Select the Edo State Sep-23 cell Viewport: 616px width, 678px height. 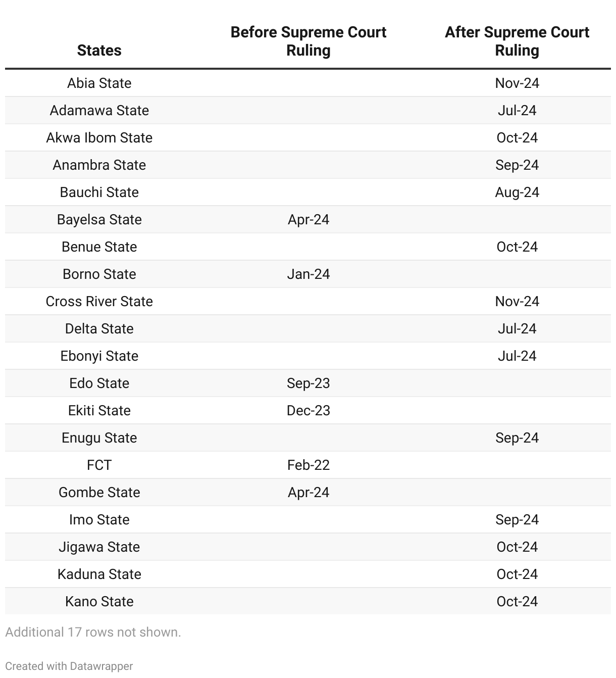pos(308,383)
